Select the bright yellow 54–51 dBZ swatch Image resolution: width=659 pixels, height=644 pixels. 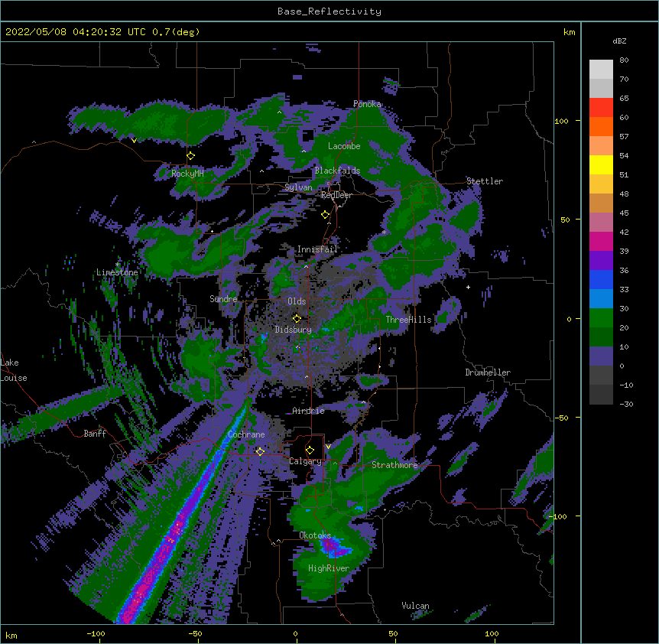pos(601,164)
